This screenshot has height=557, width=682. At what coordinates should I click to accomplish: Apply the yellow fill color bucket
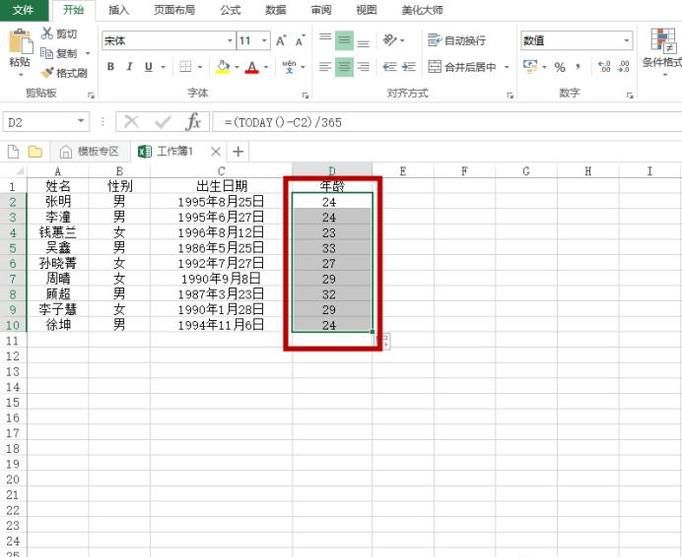(223, 67)
